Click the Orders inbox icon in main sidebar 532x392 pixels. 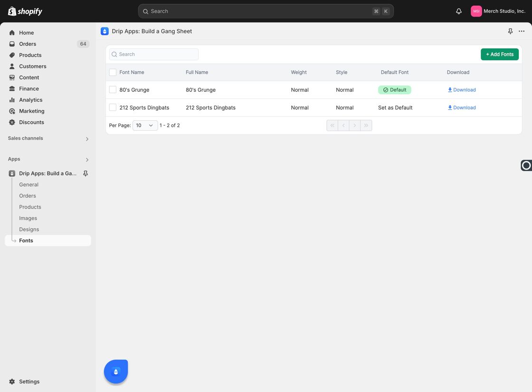pyautogui.click(x=12, y=44)
